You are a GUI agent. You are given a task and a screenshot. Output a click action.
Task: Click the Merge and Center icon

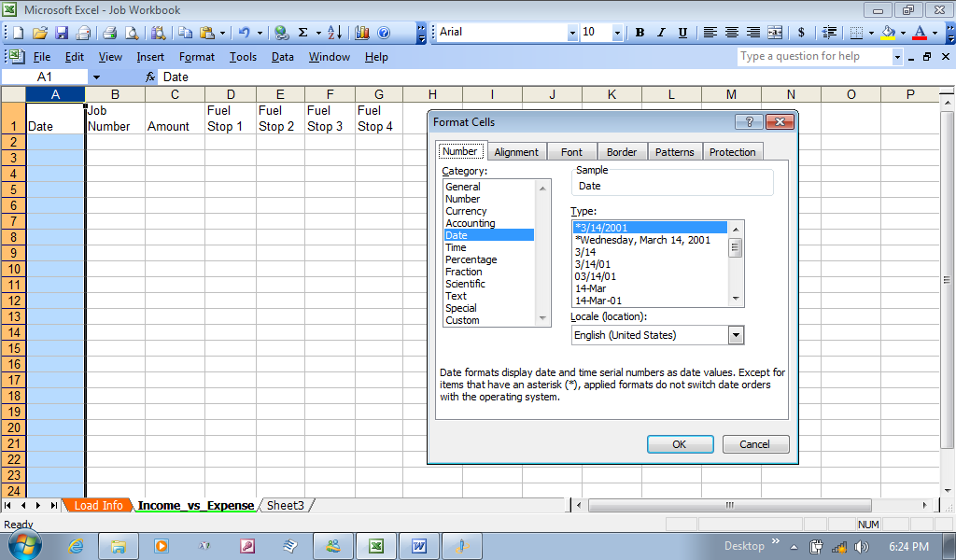[774, 33]
